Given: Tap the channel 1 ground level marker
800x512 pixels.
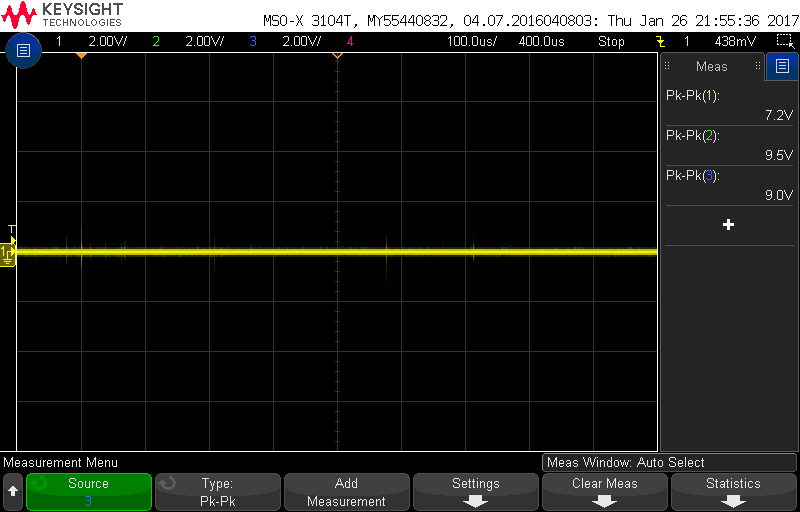Looking at the screenshot, I should click(x=8, y=253).
